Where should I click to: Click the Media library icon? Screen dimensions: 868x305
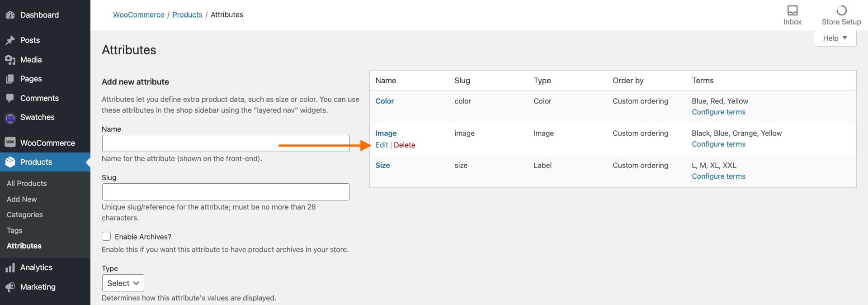coord(10,60)
